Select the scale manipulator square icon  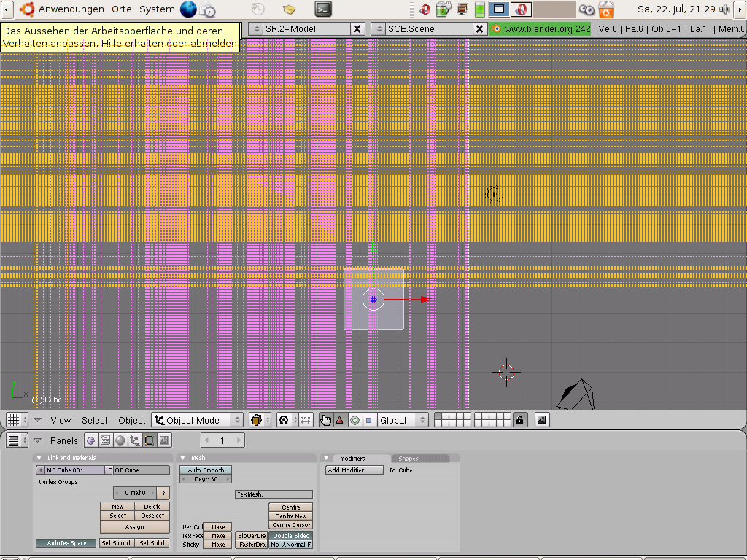(368, 420)
